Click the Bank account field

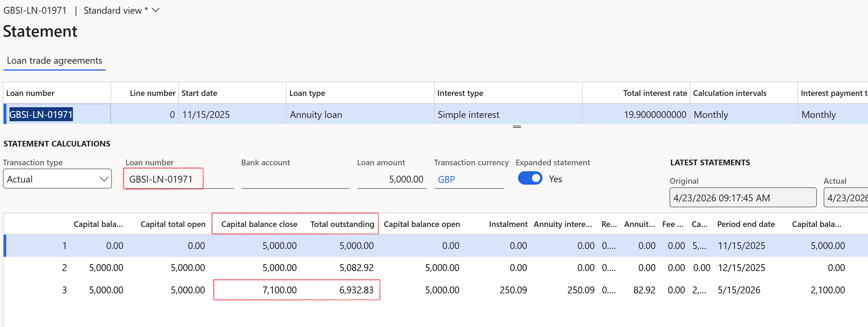click(x=295, y=179)
